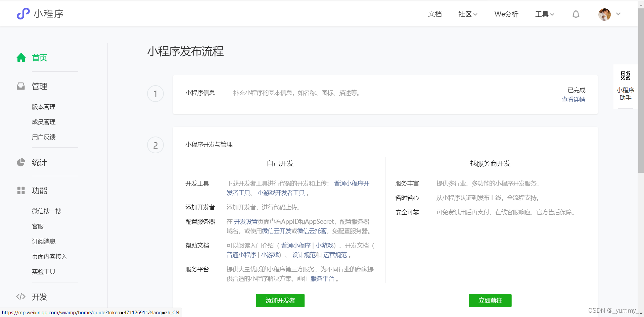
Task: Select 开发 section in the sidebar
Action: tap(40, 297)
